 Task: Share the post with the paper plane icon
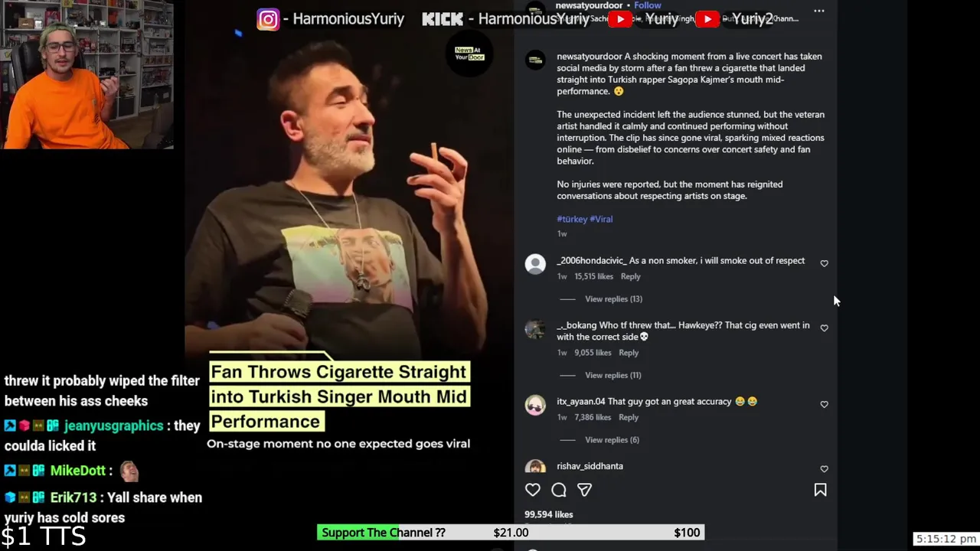tap(584, 490)
